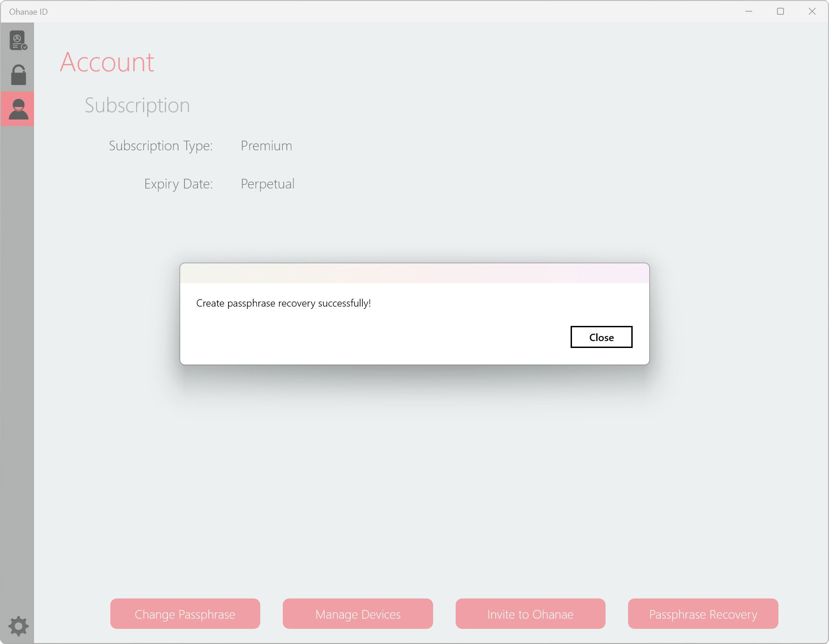
Task: Maximize the Ohanae ID window
Action: [x=780, y=11]
